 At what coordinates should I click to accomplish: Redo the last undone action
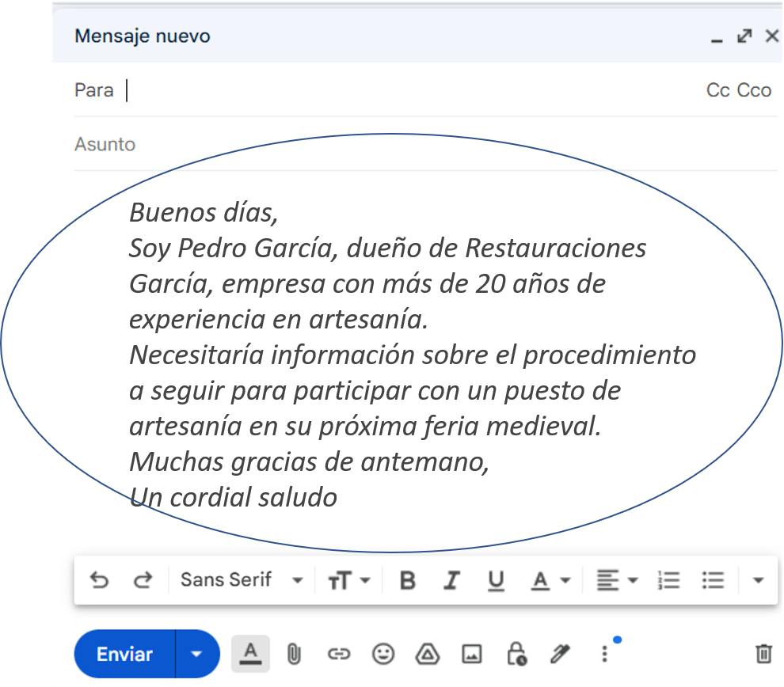tap(143, 581)
